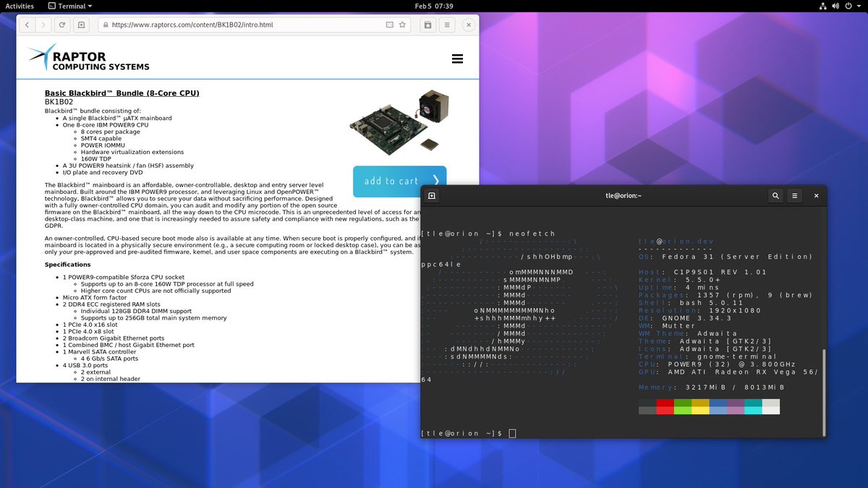
Task: Click the lock icon in address bar
Action: 106,25
